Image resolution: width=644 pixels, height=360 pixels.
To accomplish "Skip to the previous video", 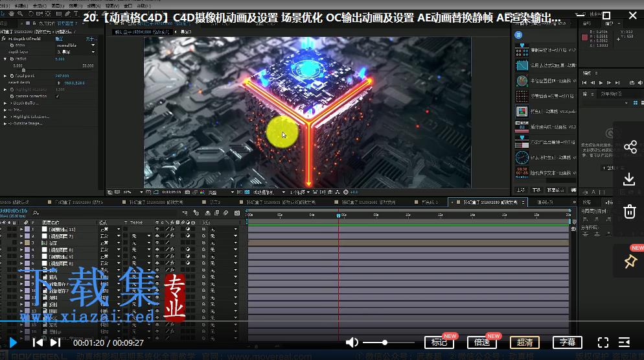I will click(38, 342).
